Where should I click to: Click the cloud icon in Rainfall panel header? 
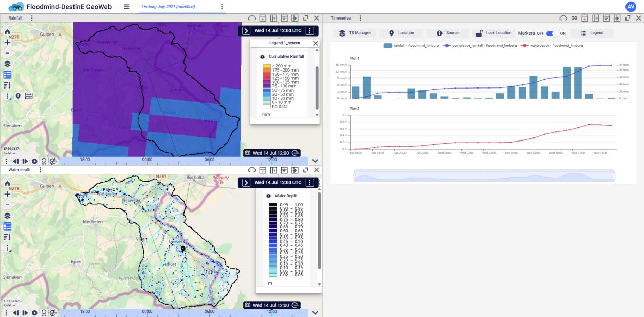pos(251,18)
